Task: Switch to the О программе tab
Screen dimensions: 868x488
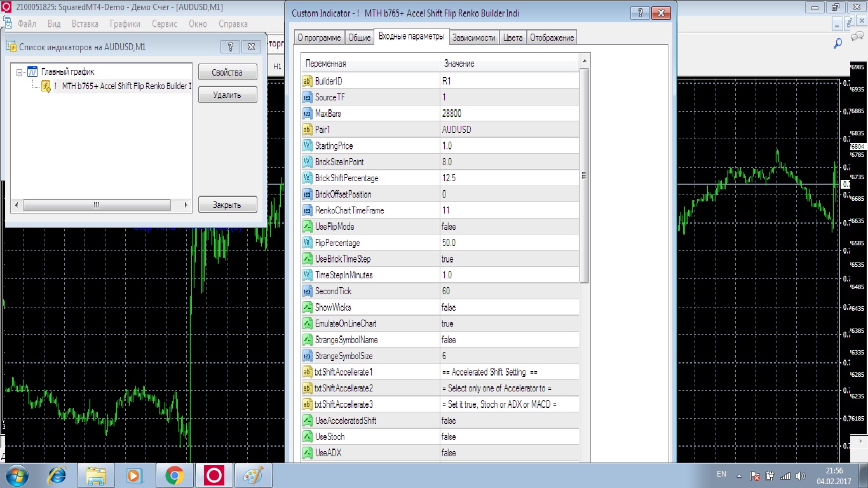Action: (x=319, y=37)
